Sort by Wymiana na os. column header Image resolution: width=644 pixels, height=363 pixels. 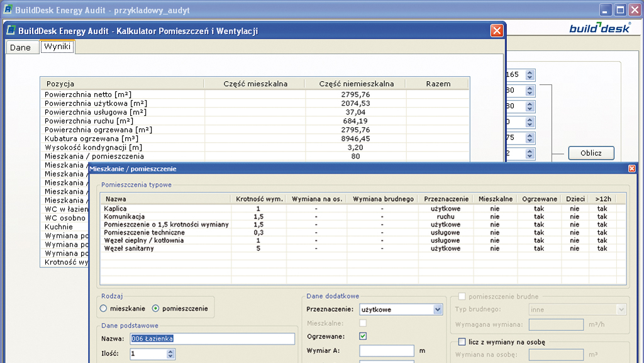coord(317,199)
